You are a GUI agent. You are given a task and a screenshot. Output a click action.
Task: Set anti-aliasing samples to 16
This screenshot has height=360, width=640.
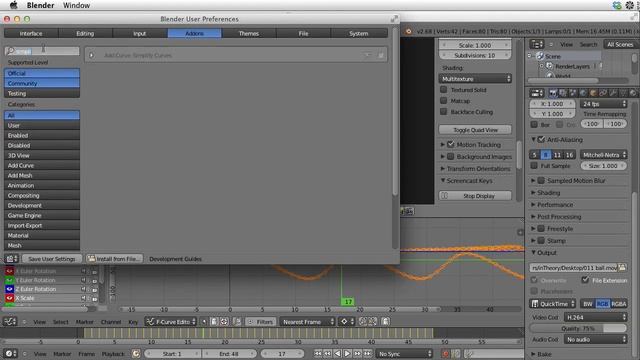569,155
